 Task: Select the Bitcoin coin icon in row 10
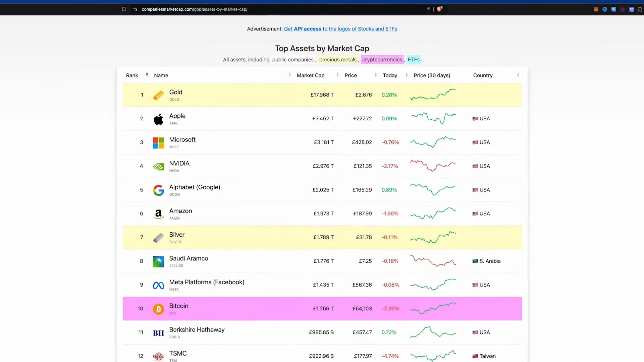[x=158, y=309]
